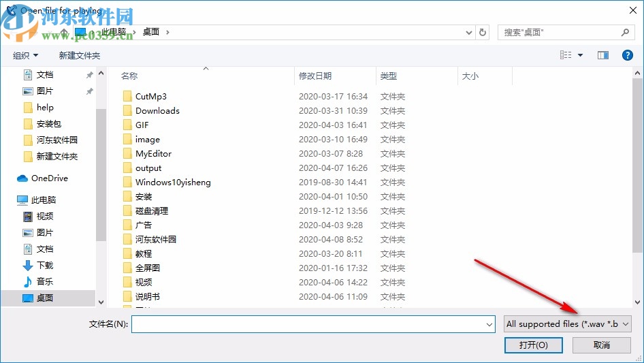Click the search magnifier icon

[x=625, y=32]
